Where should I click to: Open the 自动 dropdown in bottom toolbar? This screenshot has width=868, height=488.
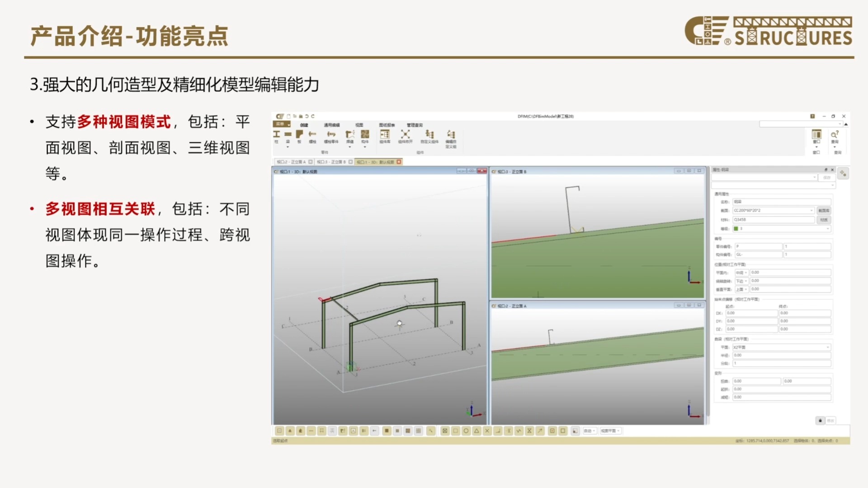pyautogui.click(x=590, y=431)
